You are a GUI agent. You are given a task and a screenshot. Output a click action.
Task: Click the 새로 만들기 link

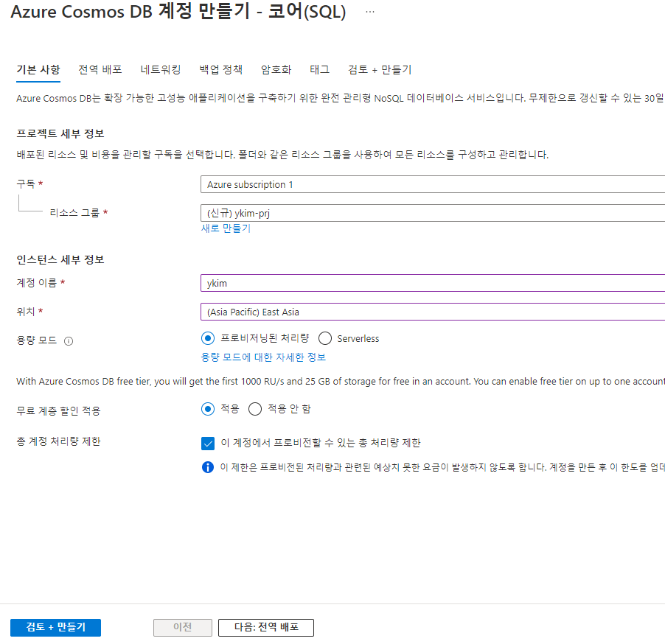[226, 228]
